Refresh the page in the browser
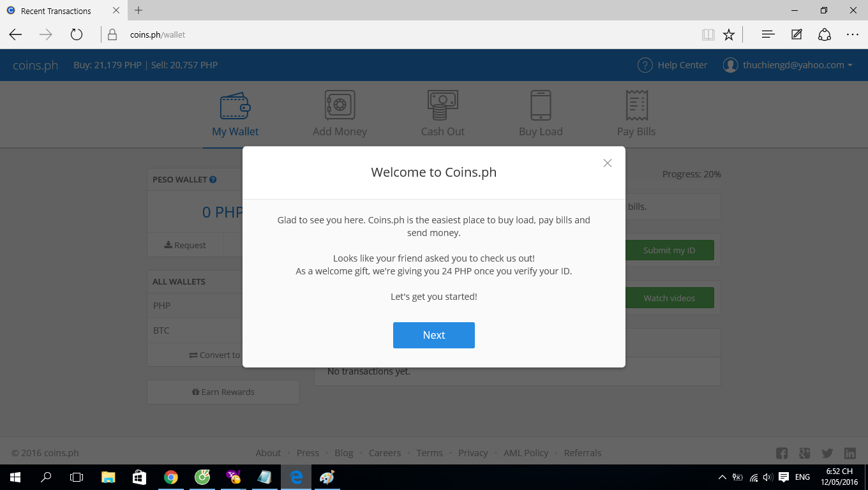The height and width of the screenshot is (490, 868). coord(77,34)
